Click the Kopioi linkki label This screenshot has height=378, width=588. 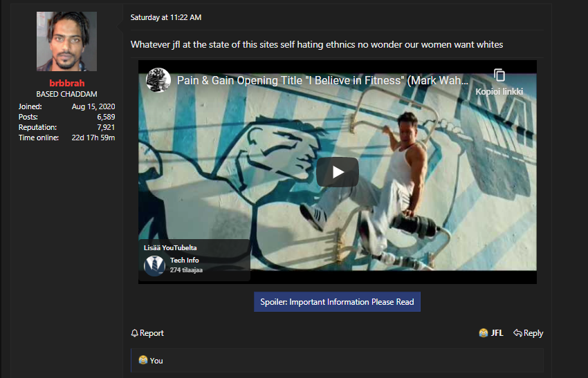point(499,91)
